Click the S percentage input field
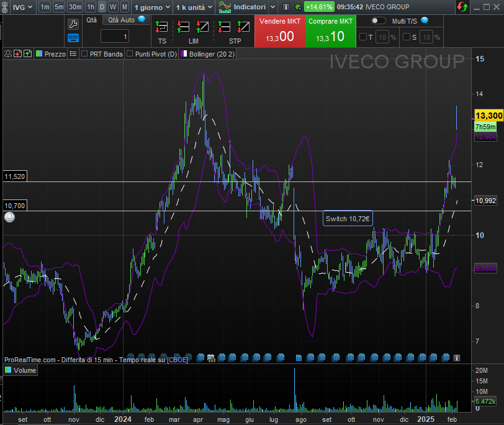 click(426, 37)
